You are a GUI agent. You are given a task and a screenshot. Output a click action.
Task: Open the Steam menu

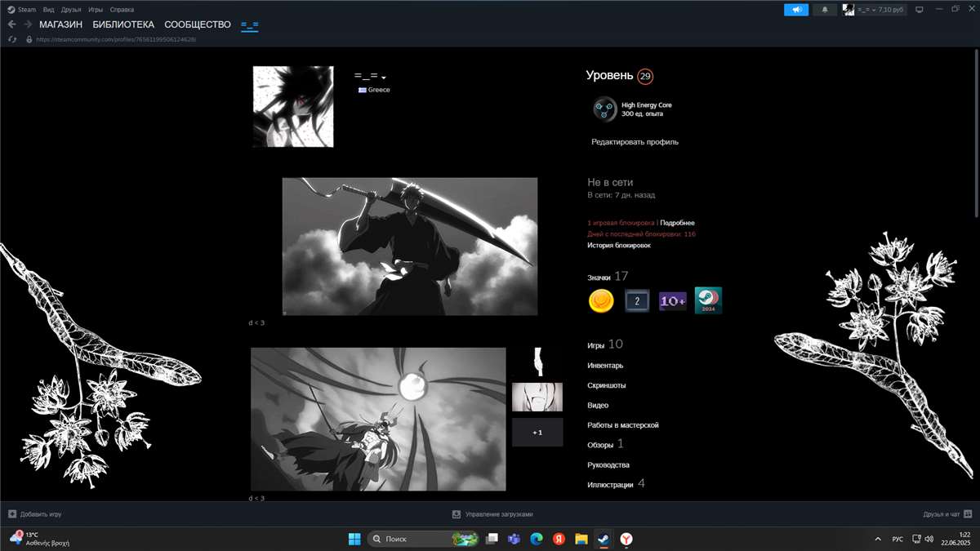28,10
